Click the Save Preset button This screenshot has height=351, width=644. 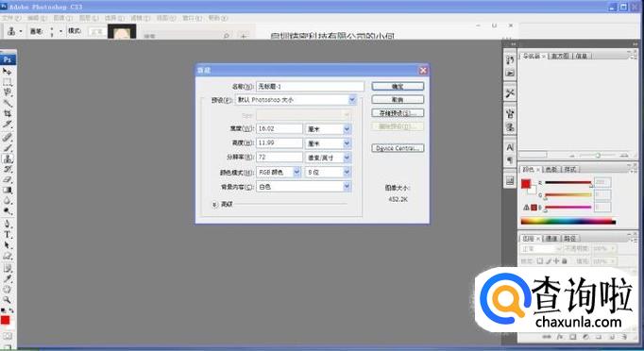point(398,113)
